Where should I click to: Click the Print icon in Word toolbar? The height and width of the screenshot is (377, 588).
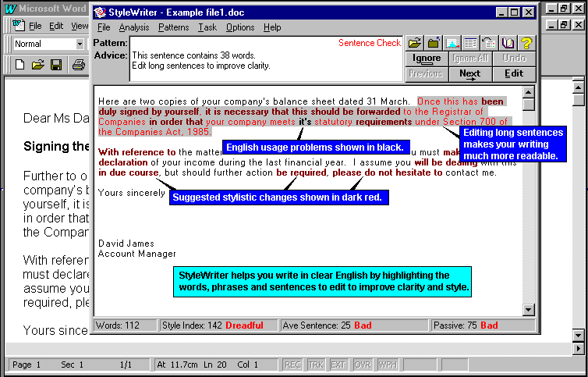(79, 65)
